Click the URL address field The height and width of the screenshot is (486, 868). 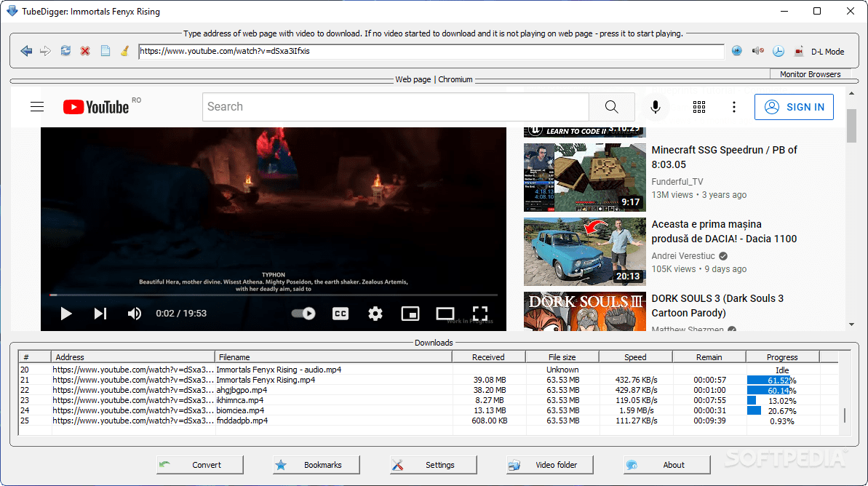click(x=431, y=52)
